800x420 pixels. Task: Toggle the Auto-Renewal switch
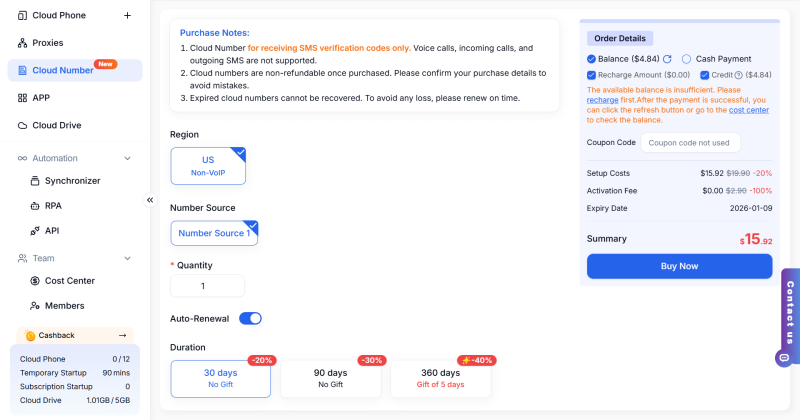tap(250, 318)
